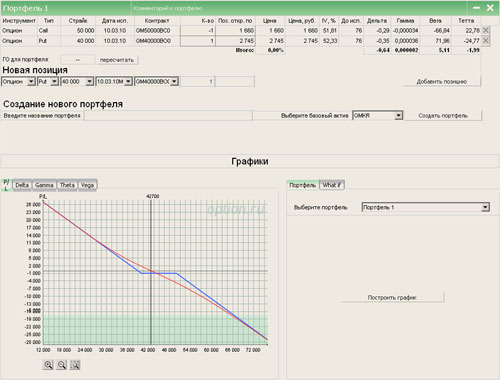500x380 pixels.
Task: Click the IV value 51,81
Action: (330, 30)
